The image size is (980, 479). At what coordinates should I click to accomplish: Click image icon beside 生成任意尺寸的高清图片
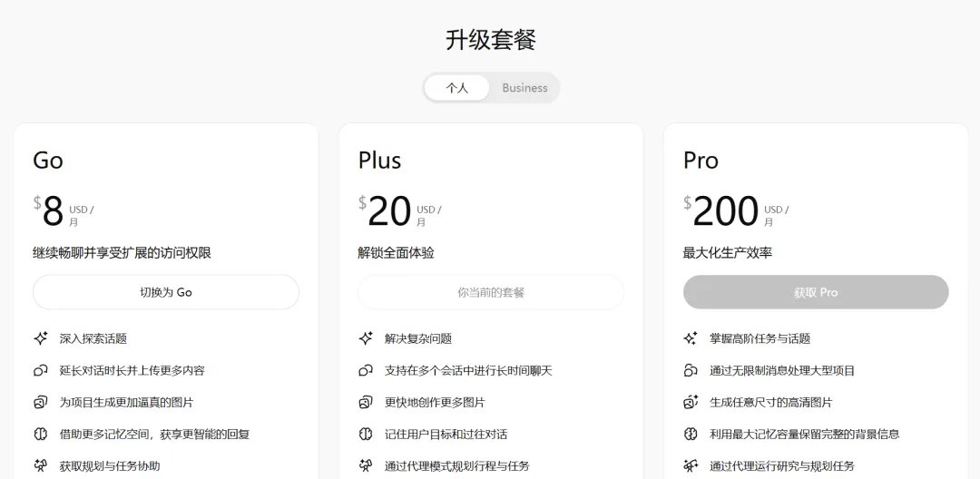(691, 402)
